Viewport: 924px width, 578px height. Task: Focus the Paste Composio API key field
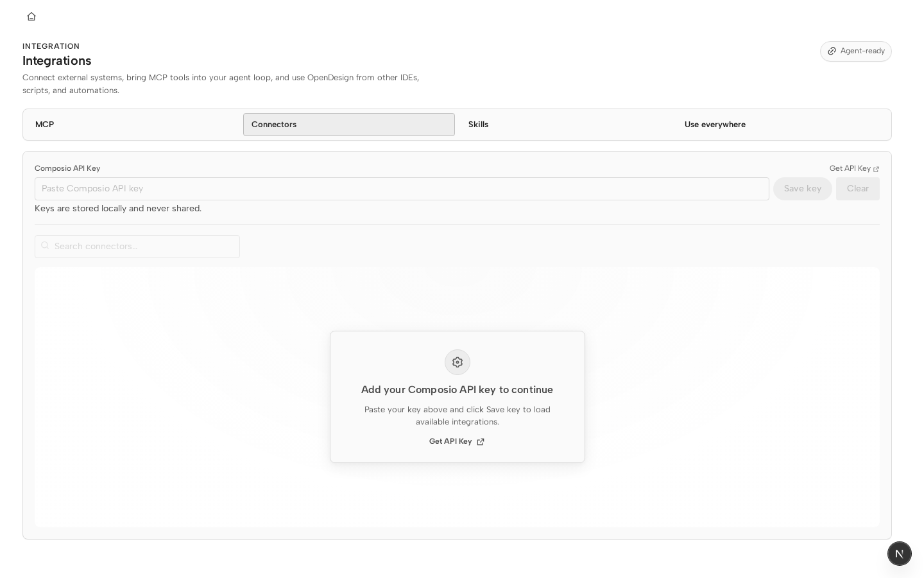coord(402,189)
